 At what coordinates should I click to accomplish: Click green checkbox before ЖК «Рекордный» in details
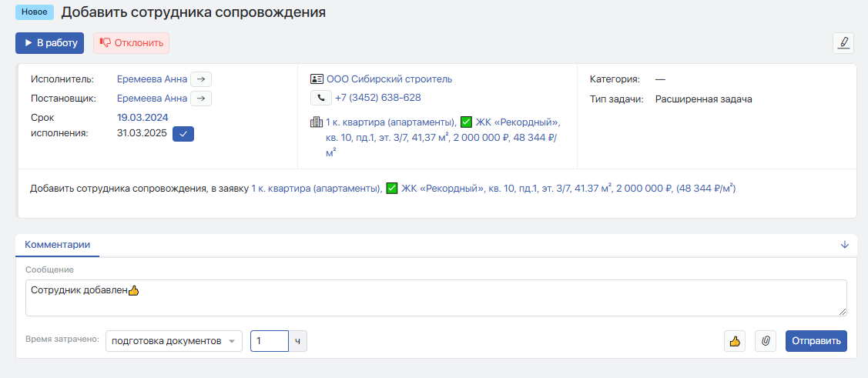(x=466, y=122)
